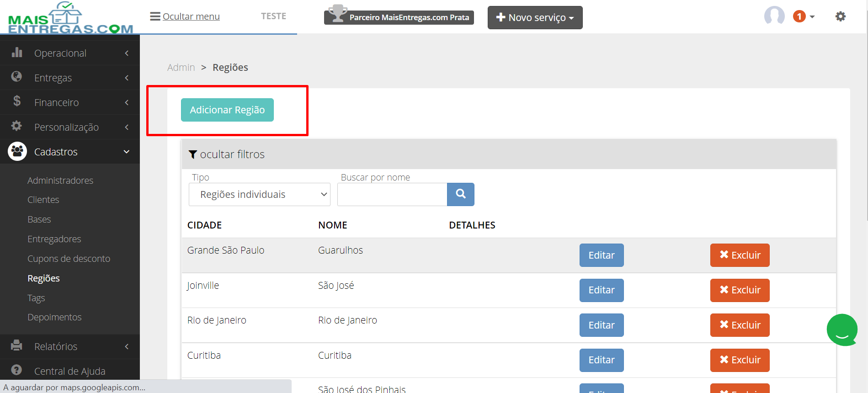The image size is (868, 393).
Task: Open the green chat support bubble
Action: [842, 330]
